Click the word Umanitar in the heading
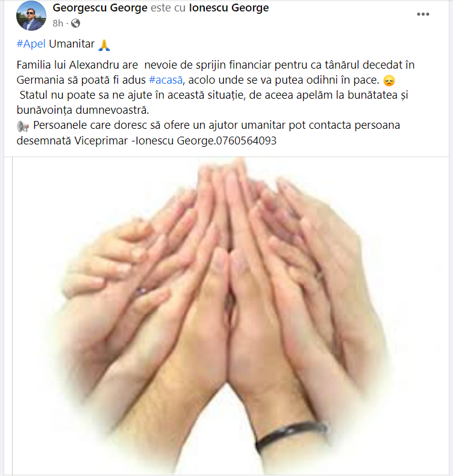The height and width of the screenshot is (476, 453). coord(72,44)
